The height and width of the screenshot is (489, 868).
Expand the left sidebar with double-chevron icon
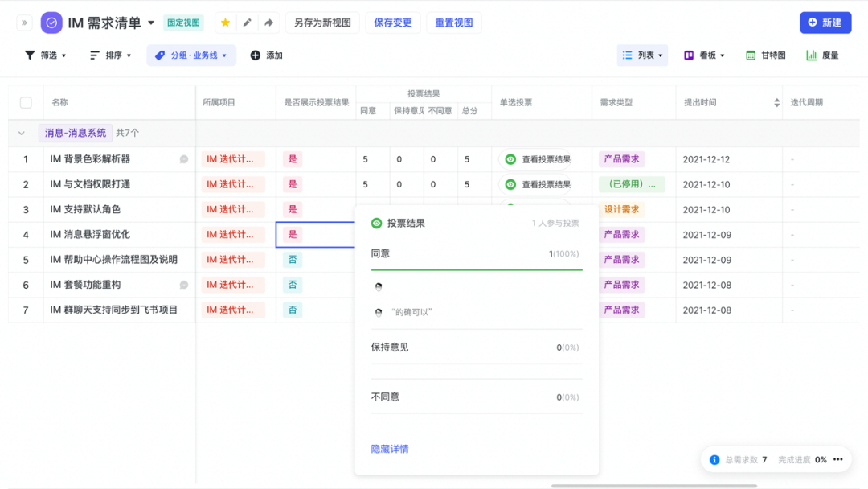pos(24,23)
